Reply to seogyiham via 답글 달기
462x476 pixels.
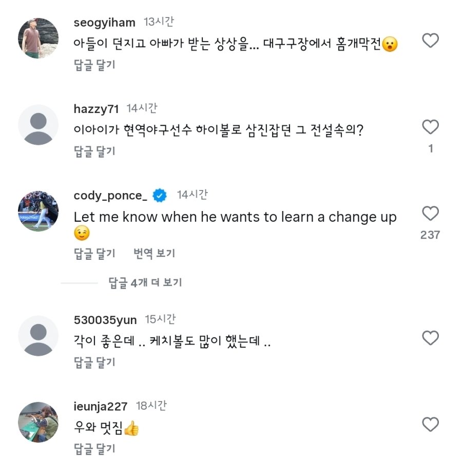pos(95,65)
